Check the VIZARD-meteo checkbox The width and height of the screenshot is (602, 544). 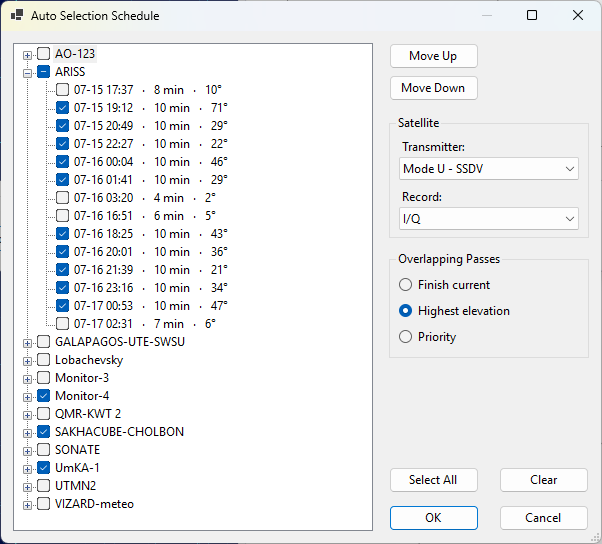pos(44,504)
